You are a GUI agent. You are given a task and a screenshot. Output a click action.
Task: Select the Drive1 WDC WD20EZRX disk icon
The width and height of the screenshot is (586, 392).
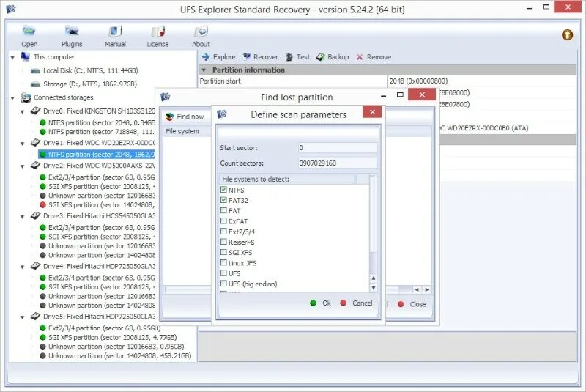pyautogui.click(x=35, y=142)
